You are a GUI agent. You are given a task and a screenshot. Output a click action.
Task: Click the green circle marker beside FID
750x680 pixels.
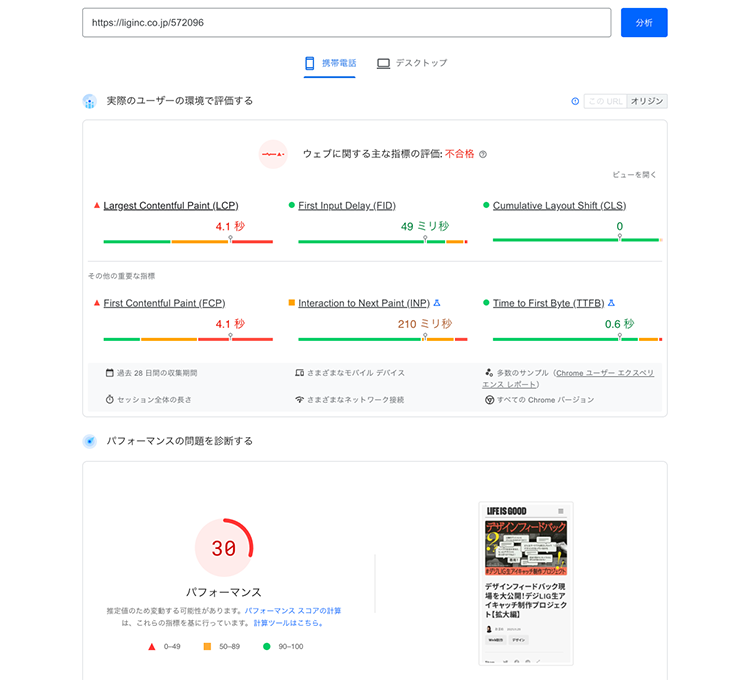[291, 205]
